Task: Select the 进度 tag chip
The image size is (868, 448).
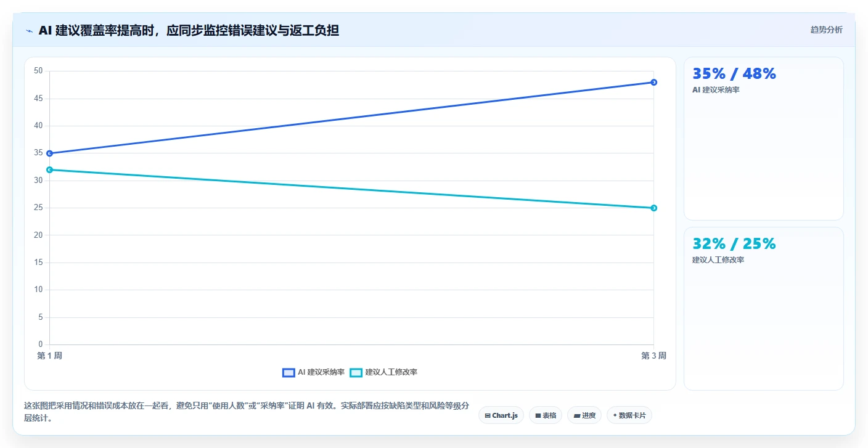Action: [x=584, y=415]
